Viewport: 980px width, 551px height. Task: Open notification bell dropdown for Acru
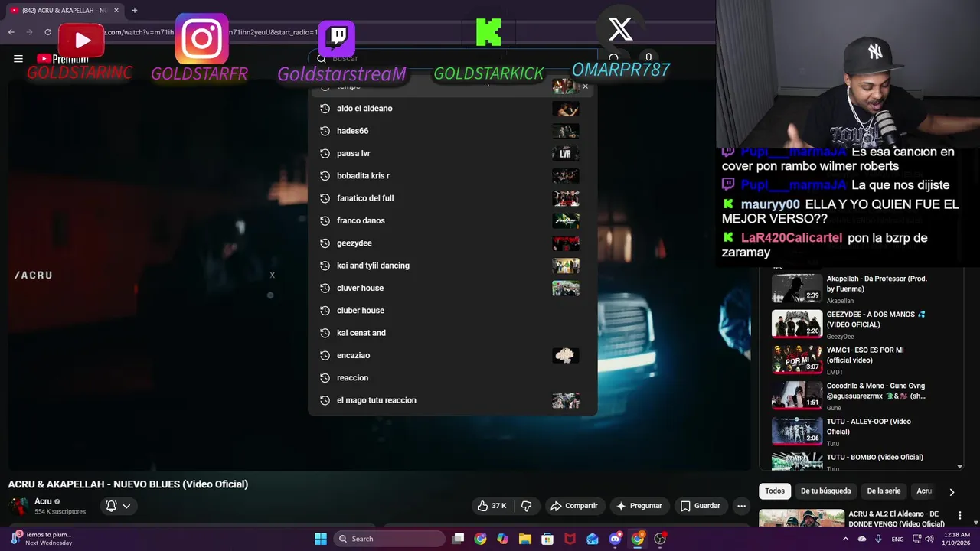(118, 506)
